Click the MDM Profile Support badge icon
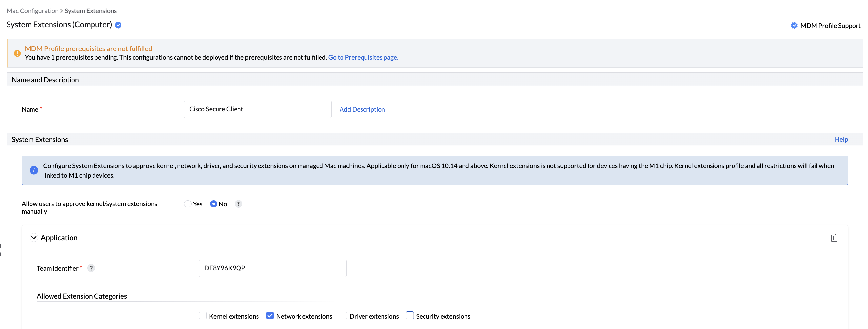This screenshot has width=868, height=329. click(795, 25)
